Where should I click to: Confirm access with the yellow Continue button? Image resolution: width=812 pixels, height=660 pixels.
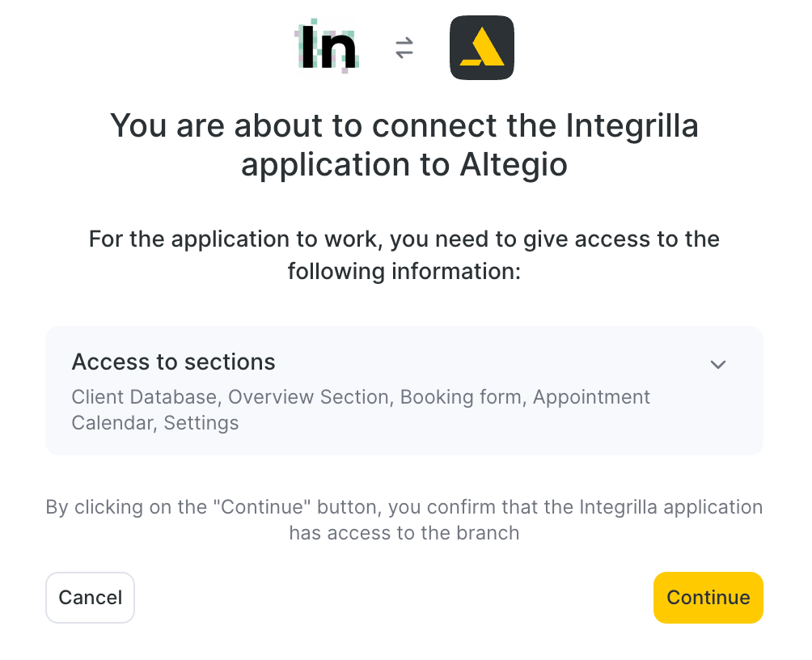pyautogui.click(x=708, y=597)
